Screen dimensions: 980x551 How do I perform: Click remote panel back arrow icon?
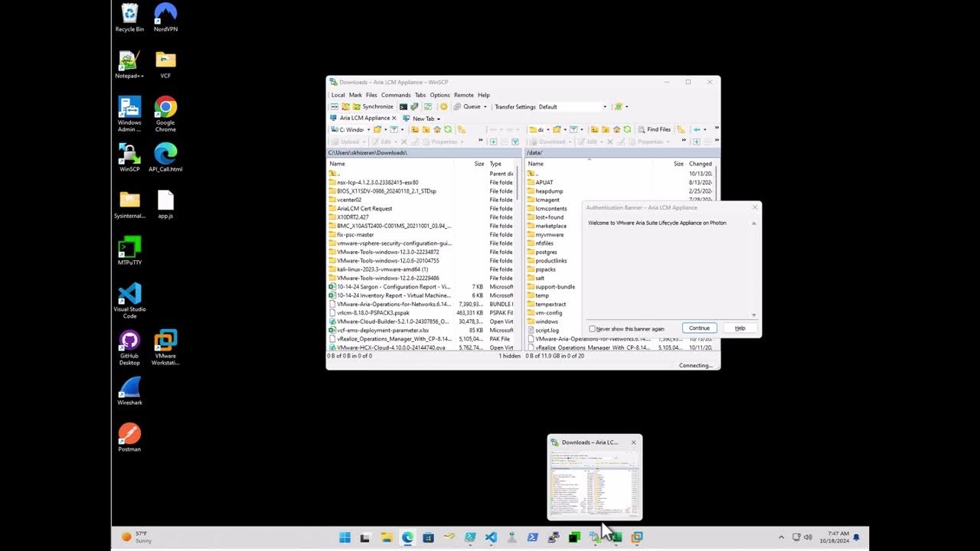click(697, 129)
